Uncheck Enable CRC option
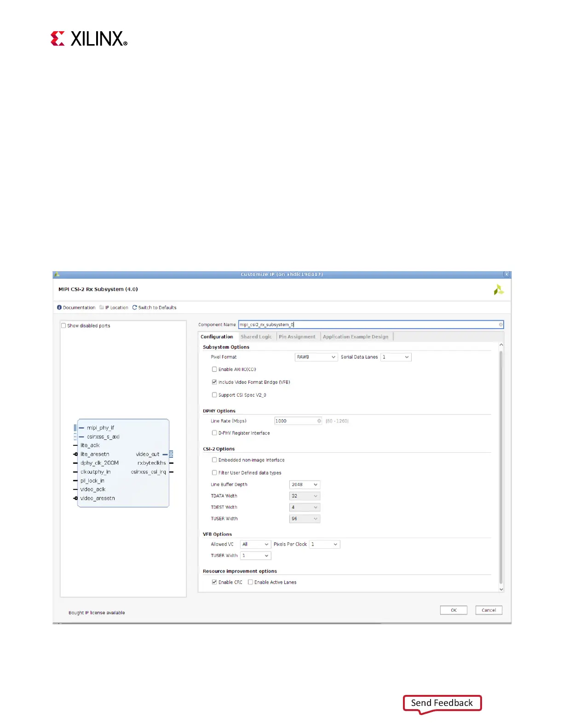The image size is (563, 728). point(214,582)
